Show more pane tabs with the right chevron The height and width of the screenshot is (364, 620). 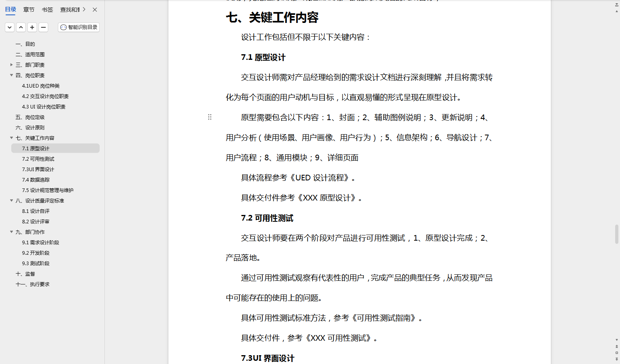(84, 10)
